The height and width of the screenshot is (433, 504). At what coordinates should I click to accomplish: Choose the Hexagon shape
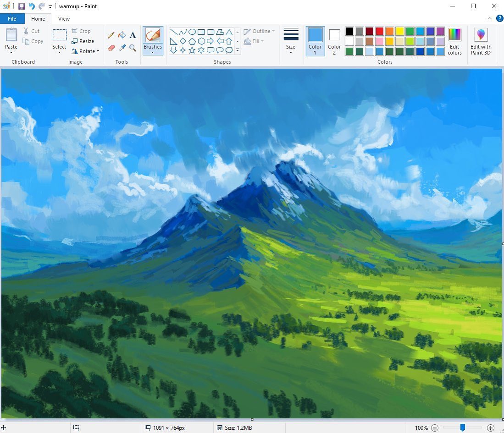(201, 41)
